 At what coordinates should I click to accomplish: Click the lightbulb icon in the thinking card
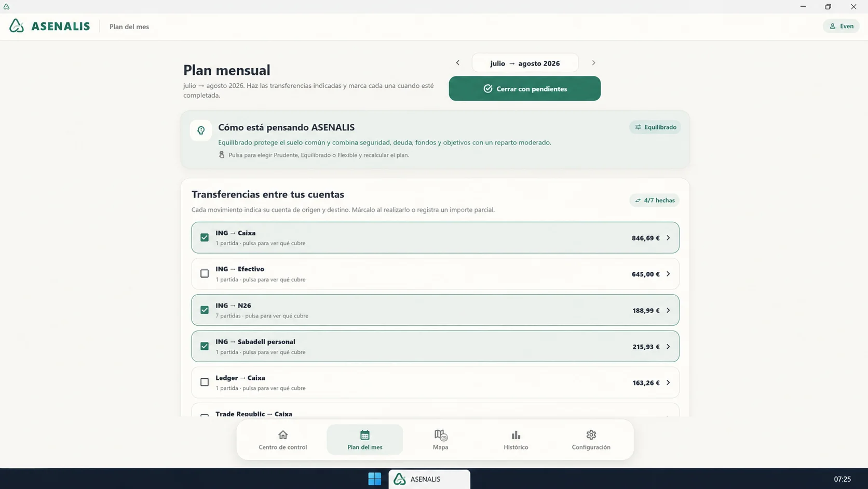(x=201, y=130)
